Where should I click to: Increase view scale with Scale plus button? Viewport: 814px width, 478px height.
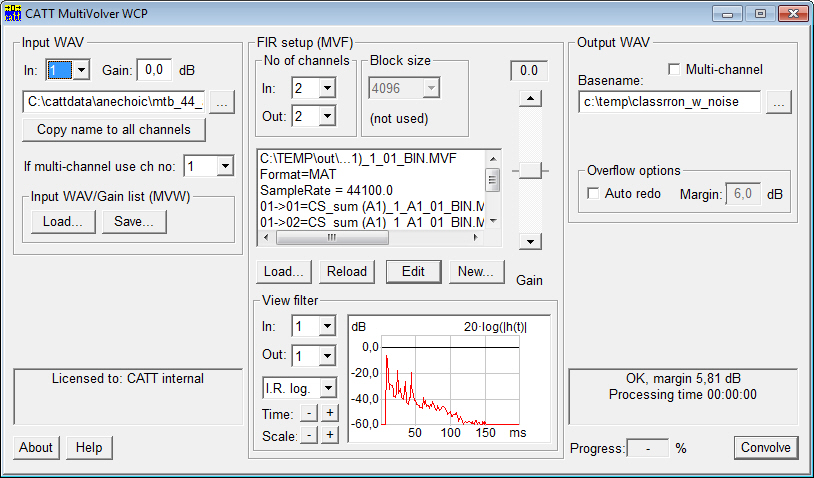(330, 435)
